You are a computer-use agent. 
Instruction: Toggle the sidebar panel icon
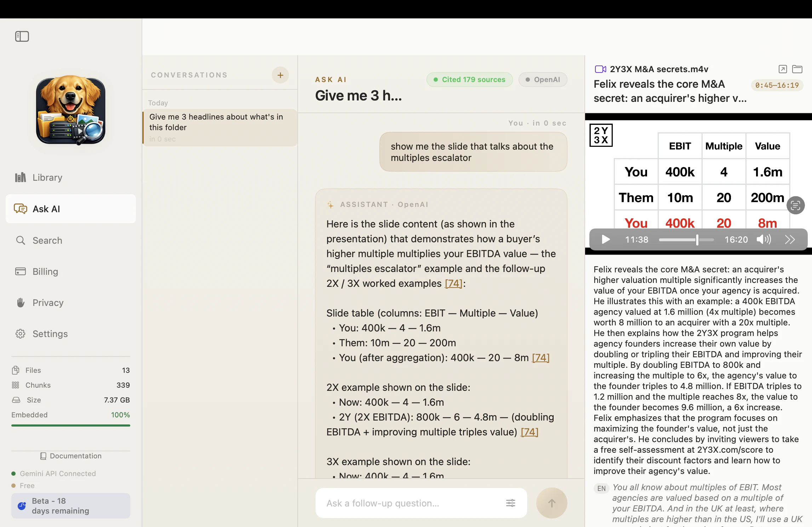coord(22,36)
